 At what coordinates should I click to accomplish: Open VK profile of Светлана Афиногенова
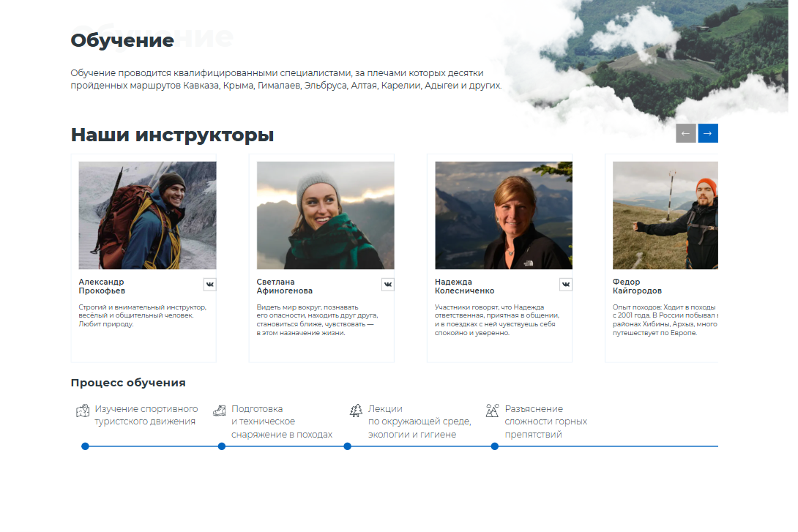point(387,284)
